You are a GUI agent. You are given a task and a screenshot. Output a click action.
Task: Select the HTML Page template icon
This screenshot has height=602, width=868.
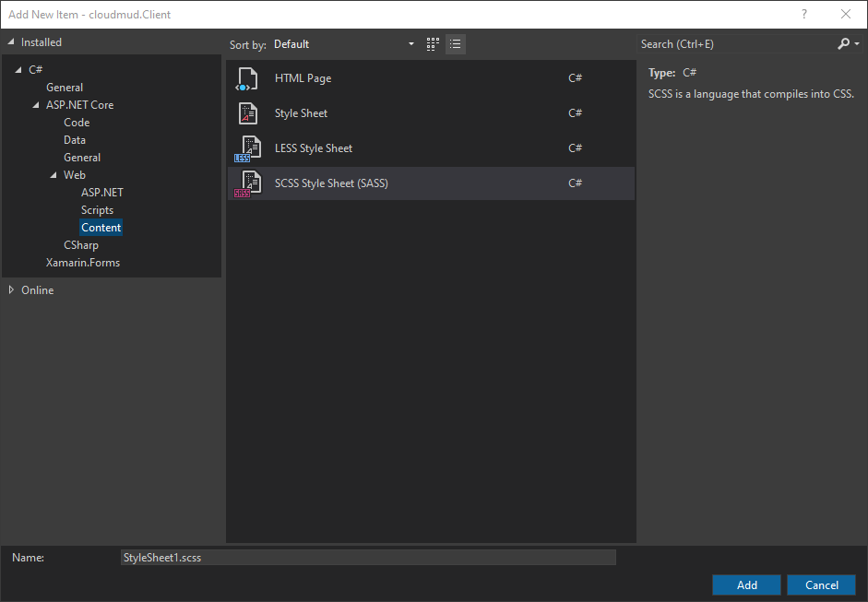pos(247,78)
